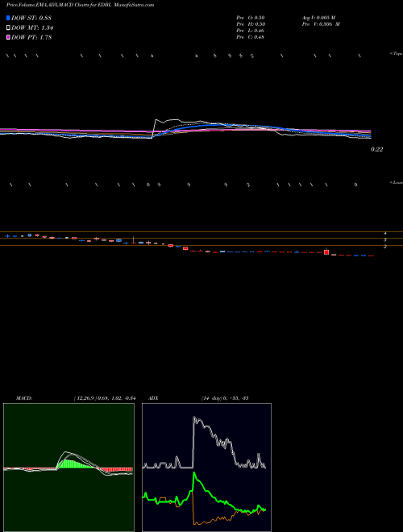Viewport: 403px width, 532px height.
Task: Click the MACD (12,26,9) values text
Action: click(x=105, y=398)
